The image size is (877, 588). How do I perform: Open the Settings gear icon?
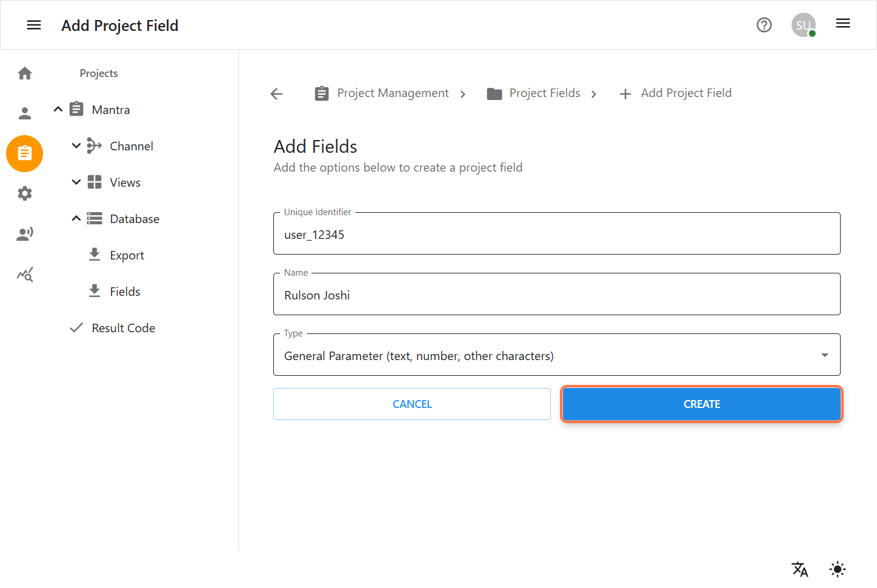click(x=24, y=193)
